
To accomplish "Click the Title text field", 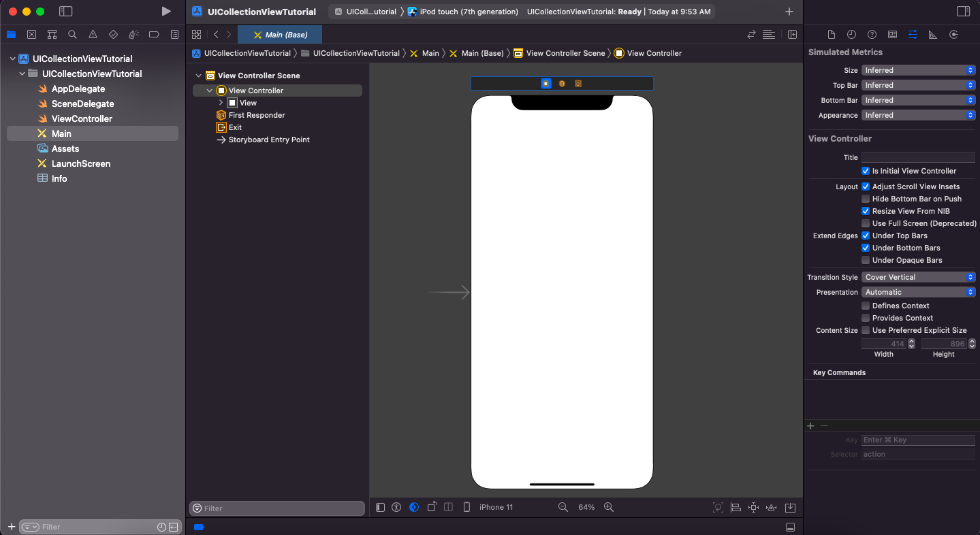I will click(918, 157).
